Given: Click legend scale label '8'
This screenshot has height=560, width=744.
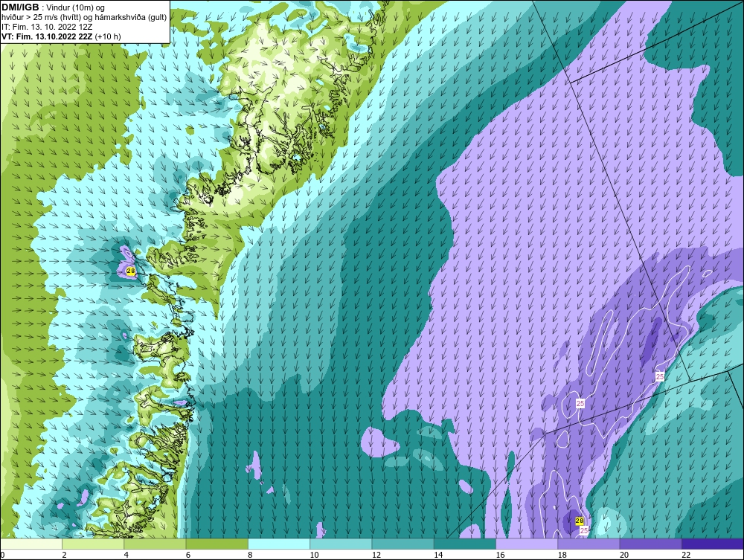Looking at the screenshot, I should (x=250, y=555).
